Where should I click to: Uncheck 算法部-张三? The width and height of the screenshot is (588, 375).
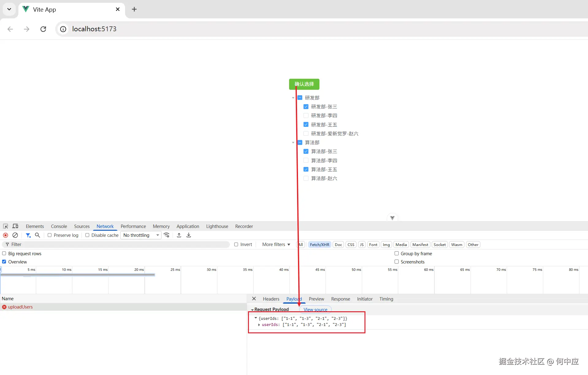pos(306,151)
